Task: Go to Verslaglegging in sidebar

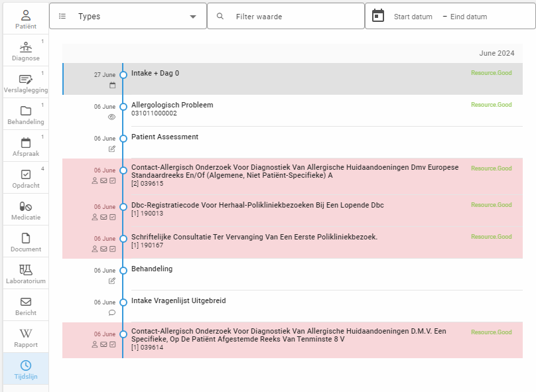Action: click(25, 82)
